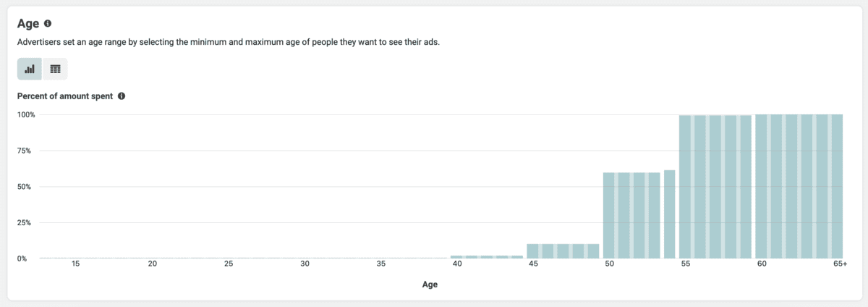Click the bar for age 45
868x307 pixels.
pyautogui.click(x=533, y=251)
